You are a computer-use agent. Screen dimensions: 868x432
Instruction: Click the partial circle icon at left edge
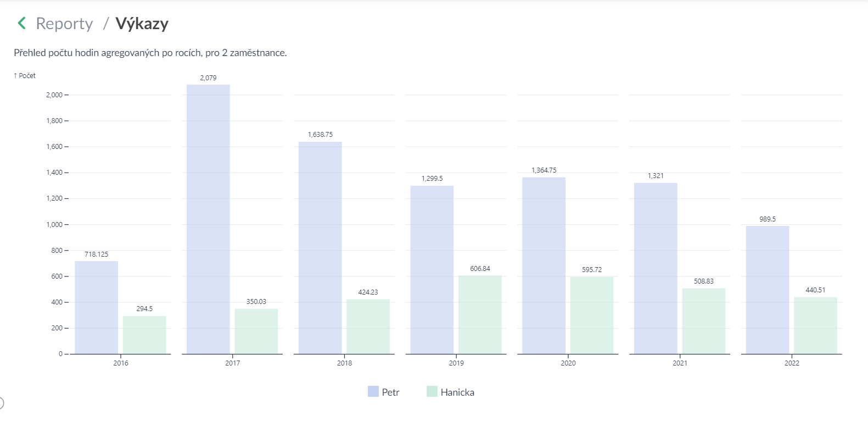[x=1, y=403]
